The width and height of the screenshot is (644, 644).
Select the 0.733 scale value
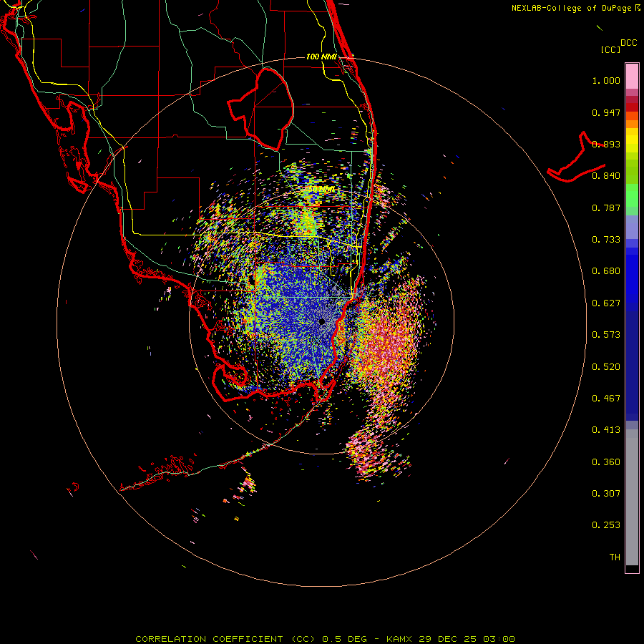point(606,240)
